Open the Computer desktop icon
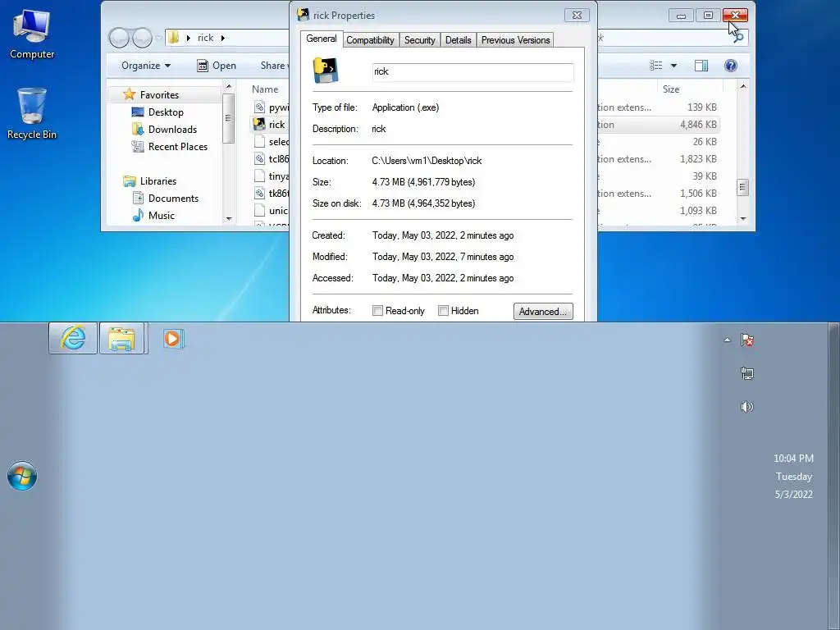 click(x=32, y=34)
